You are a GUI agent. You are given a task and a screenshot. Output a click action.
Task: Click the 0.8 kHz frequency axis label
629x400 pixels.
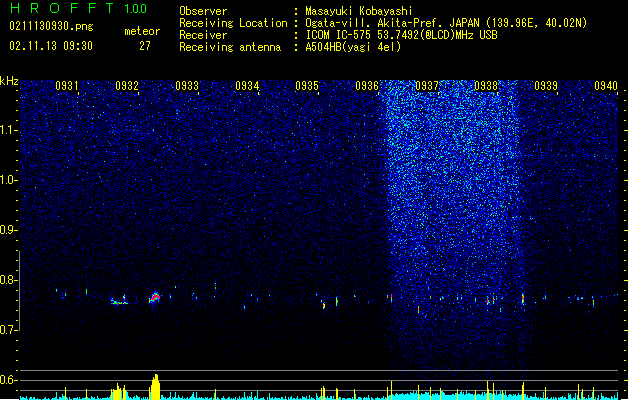(x=8, y=280)
